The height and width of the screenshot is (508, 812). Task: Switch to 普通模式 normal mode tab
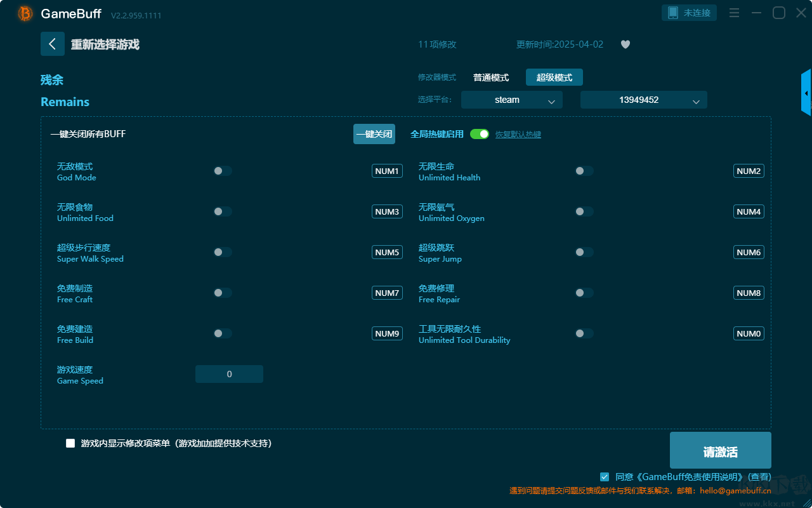(491, 77)
